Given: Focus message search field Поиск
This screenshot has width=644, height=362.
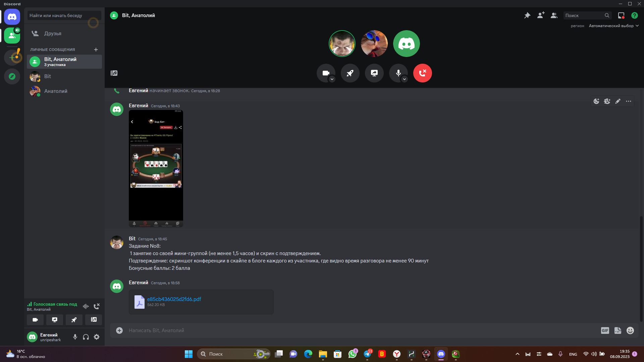Looking at the screenshot, I should click(587, 15).
